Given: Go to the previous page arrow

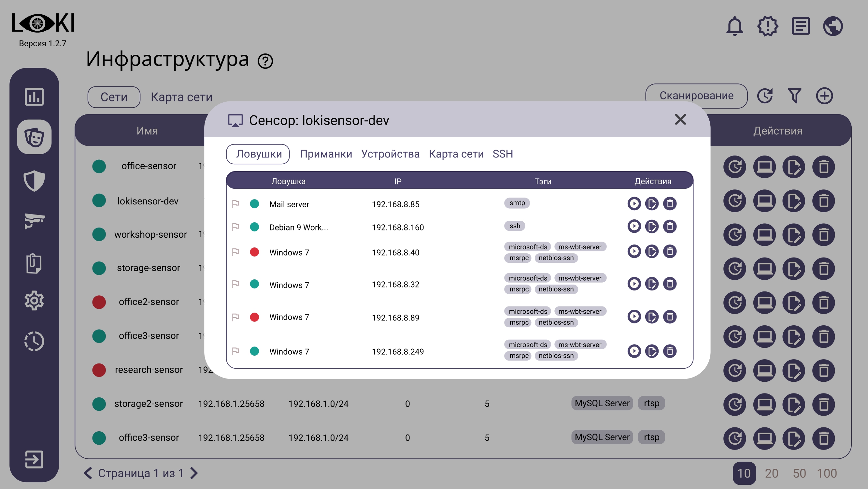Looking at the screenshot, I should click(88, 473).
